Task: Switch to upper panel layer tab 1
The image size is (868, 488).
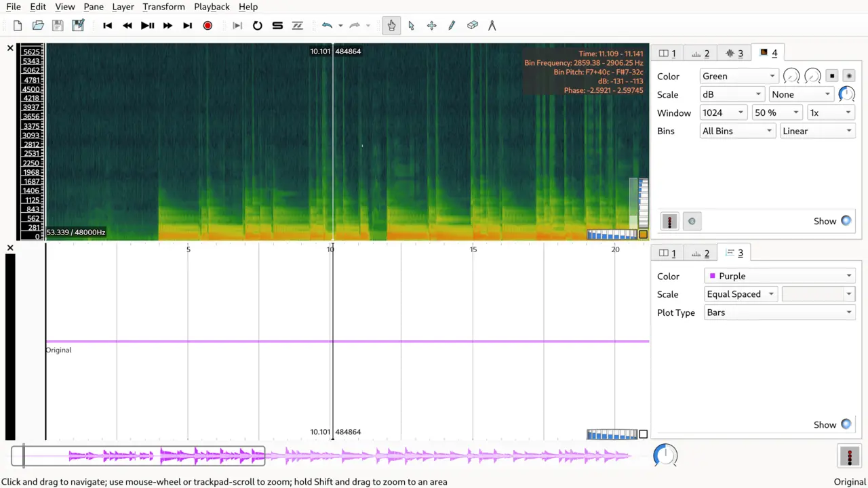Action: tap(667, 53)
